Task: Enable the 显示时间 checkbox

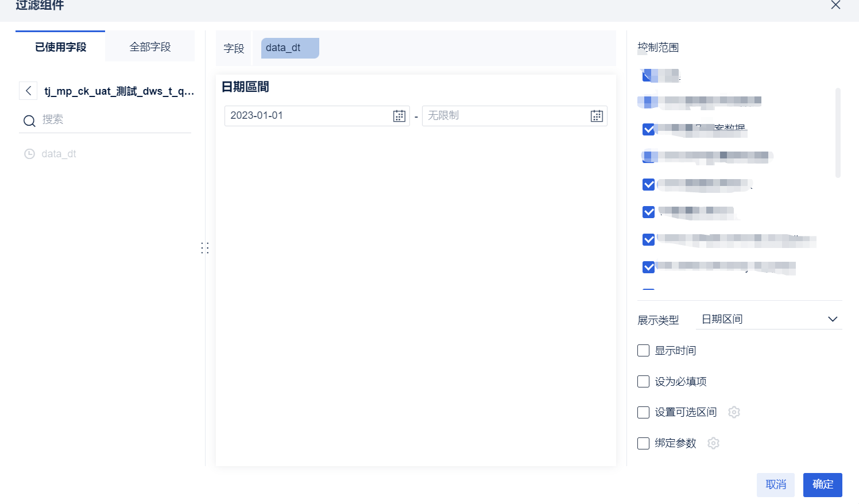Action: click(x=644, y=351)
